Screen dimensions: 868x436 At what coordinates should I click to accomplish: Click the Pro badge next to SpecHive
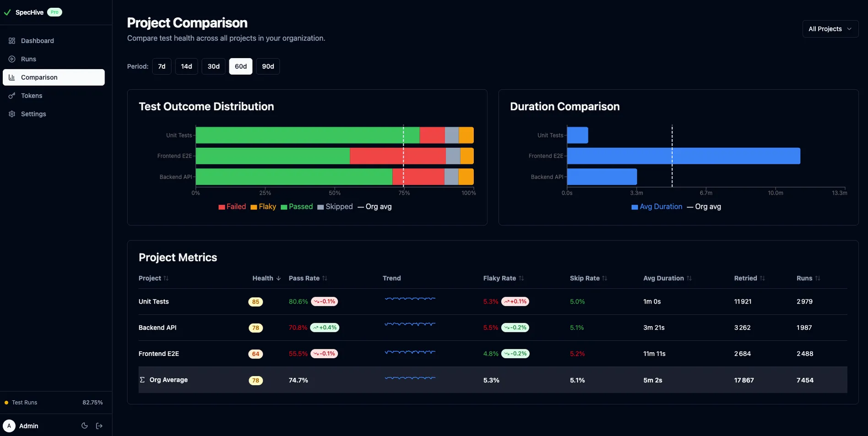pyautogui.click(x=54, y=12)
